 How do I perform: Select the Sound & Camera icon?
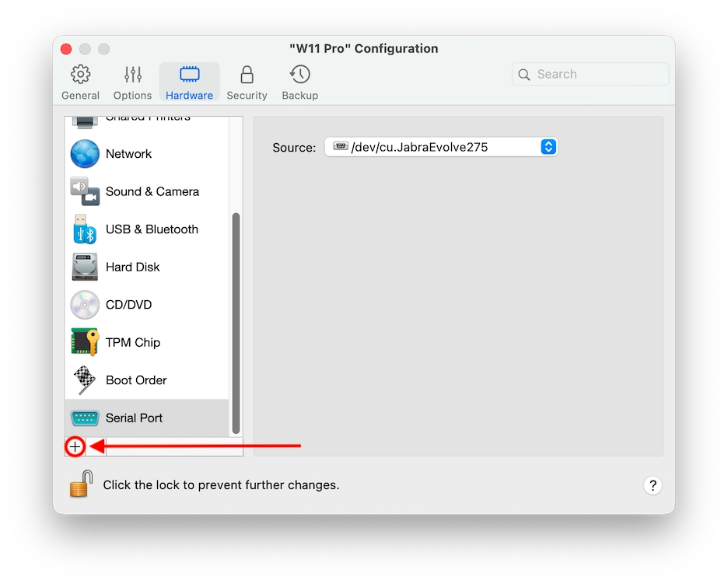(x=85, y=191)
